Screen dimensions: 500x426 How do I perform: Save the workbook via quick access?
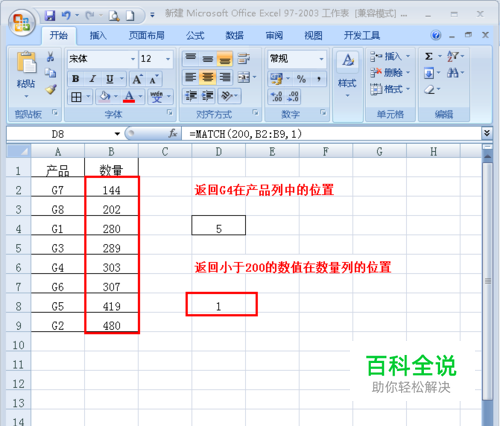click(50, 15)
